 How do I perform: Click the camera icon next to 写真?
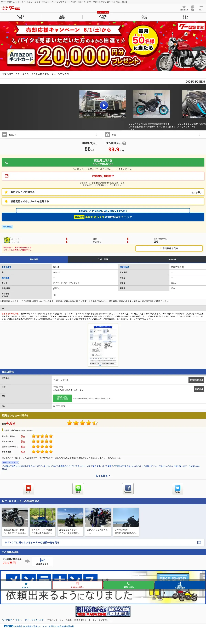107,134
